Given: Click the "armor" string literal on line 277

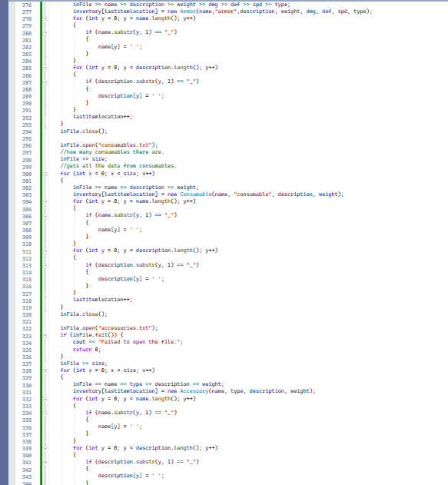Looking at the screenshot, I should coord(226,12).
